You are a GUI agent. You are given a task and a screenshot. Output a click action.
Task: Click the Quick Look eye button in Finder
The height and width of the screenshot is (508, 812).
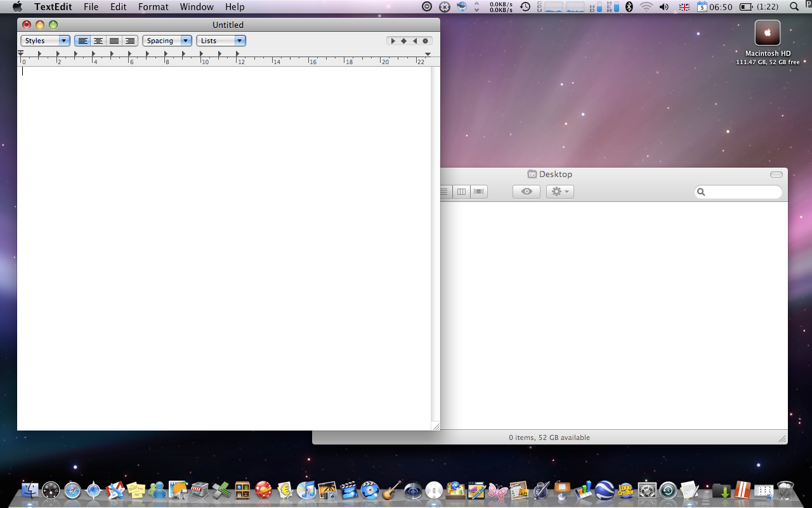click(x=527, y=191)
